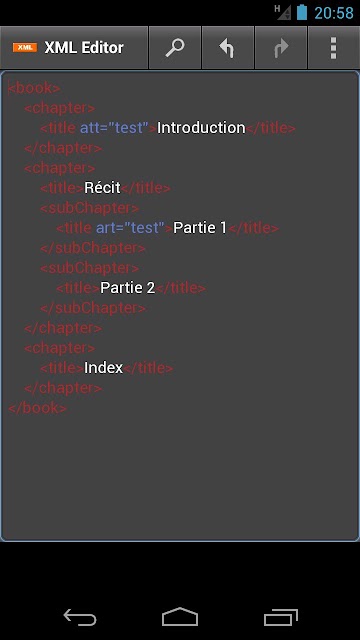
Task: Tap the battery icon in status bar
Action: [302, 12]
